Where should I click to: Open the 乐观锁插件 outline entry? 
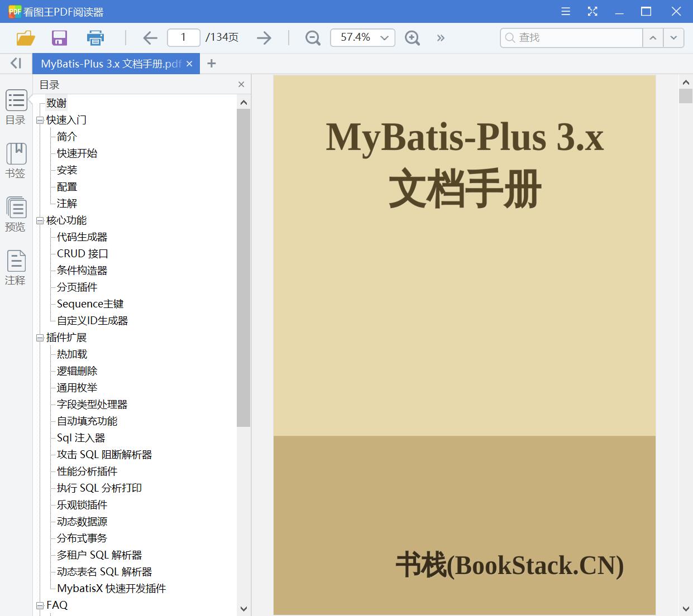pos(82,505)
